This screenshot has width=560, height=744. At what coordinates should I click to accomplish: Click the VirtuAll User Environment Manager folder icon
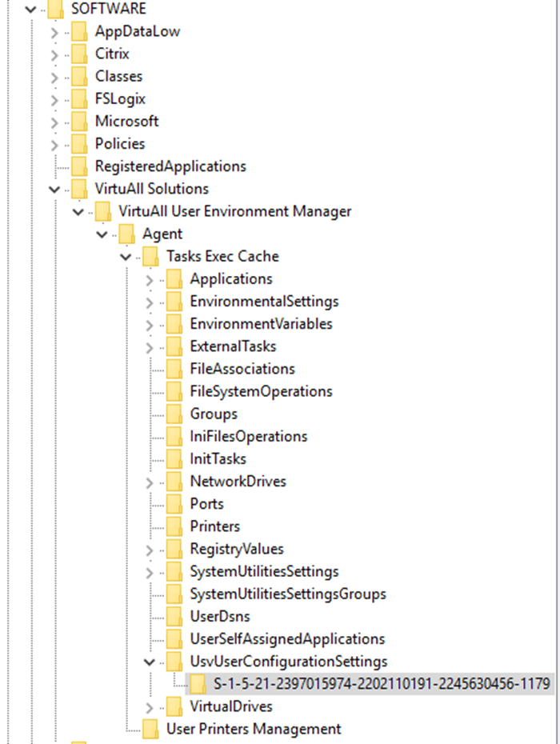(103, 211)
